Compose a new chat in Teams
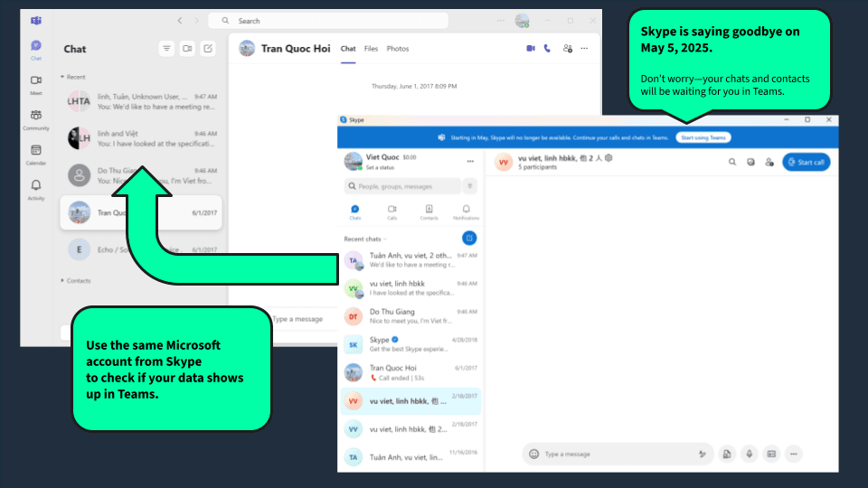Screen dimensions: 868x488 coord(208,49)
